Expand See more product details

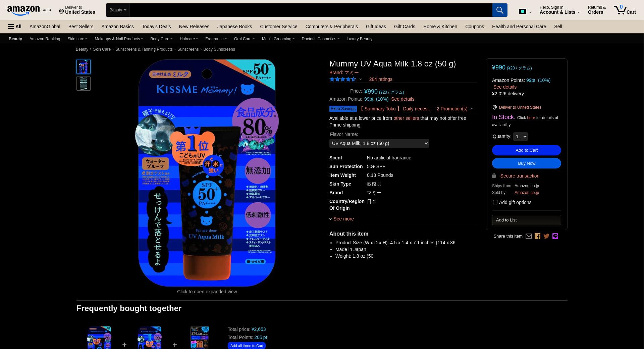(341, 219)
